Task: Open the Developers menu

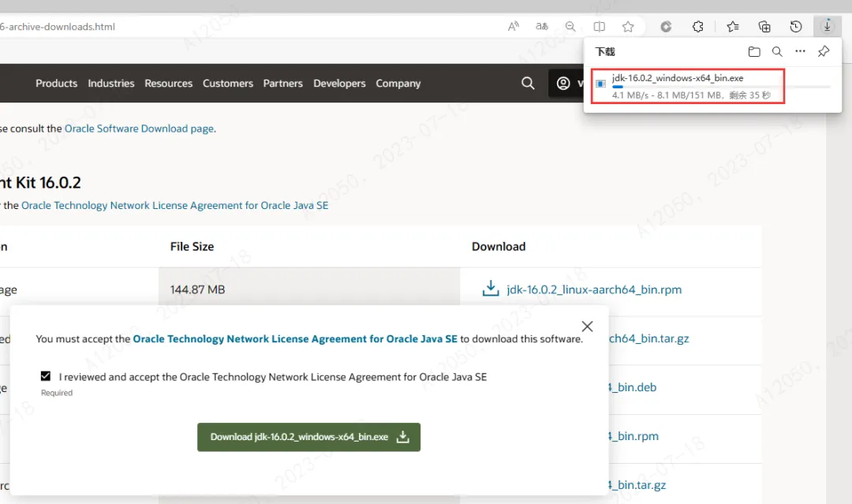Action: point(339,83)
